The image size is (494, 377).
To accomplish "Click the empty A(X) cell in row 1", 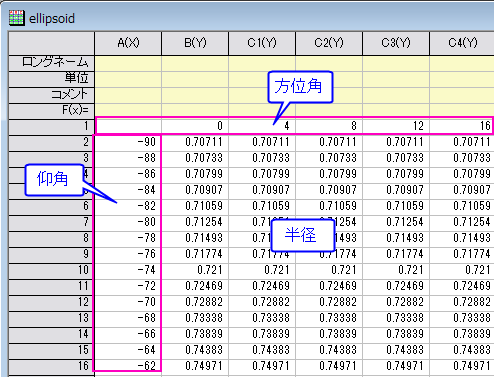I will pyautogui.click(x=128, y=126).
